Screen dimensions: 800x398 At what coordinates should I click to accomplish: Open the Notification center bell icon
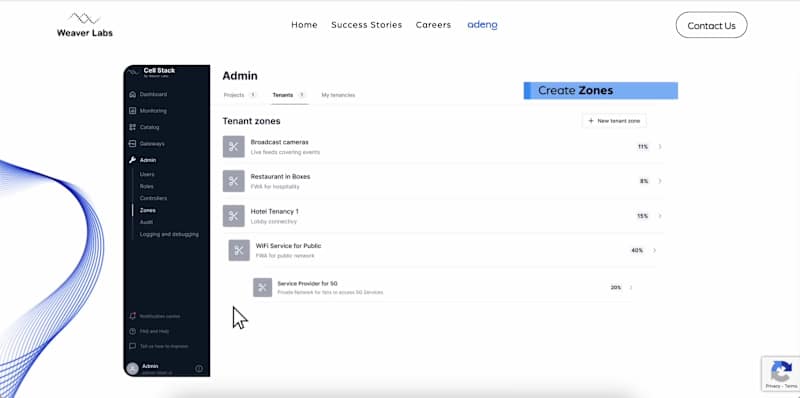(x=133, y=316)
